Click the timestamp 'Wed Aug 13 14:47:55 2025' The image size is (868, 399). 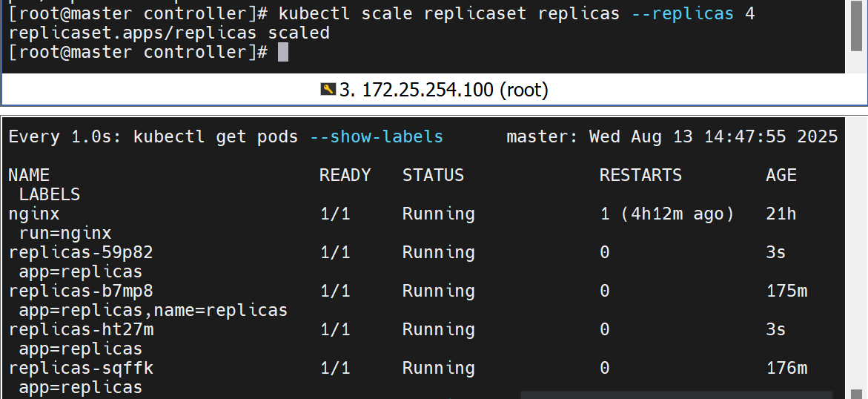click(714, 136)
